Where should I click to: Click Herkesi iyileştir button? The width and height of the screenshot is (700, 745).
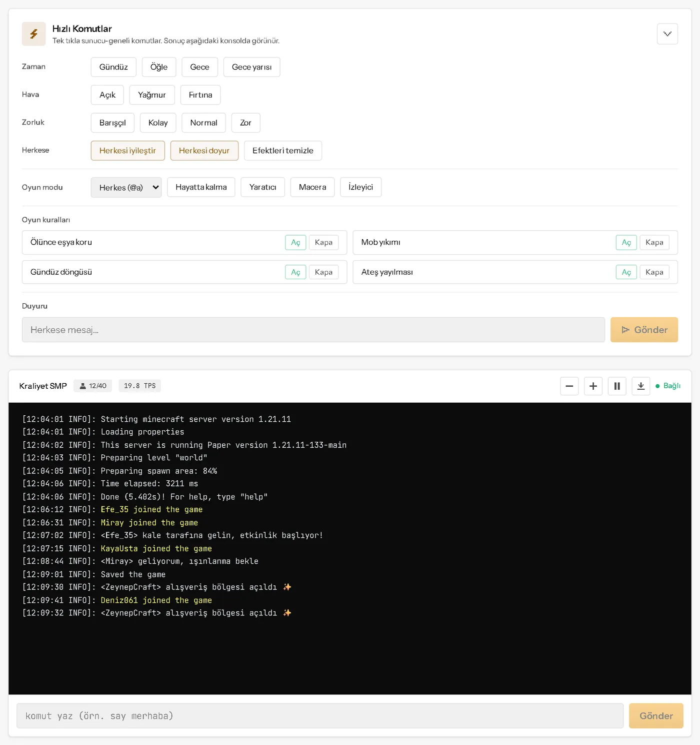[x=128, y=151]
